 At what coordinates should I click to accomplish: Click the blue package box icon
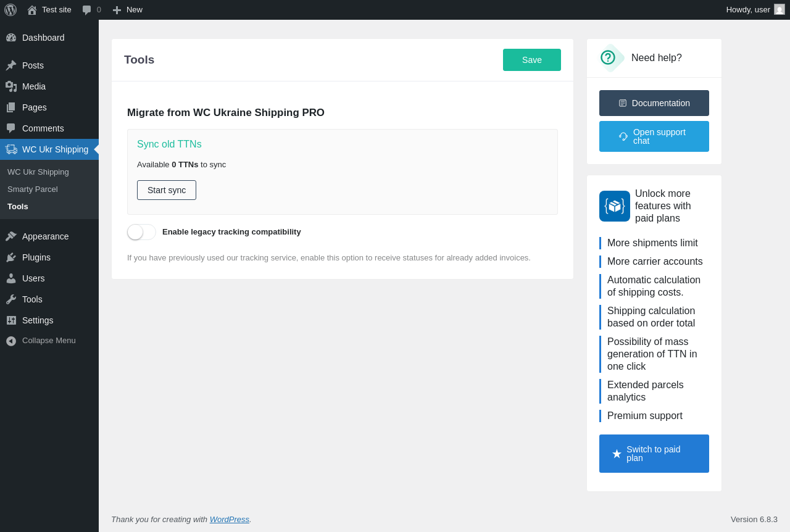point(615,206)
